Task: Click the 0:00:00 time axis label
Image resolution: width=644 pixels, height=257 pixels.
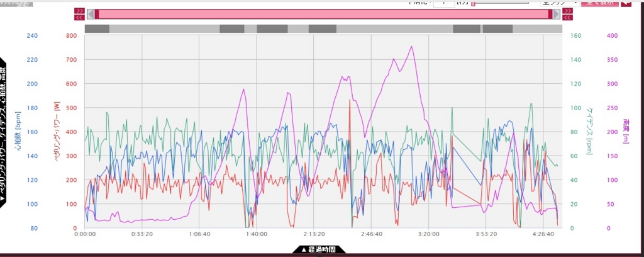Action: tap(85, 234)
